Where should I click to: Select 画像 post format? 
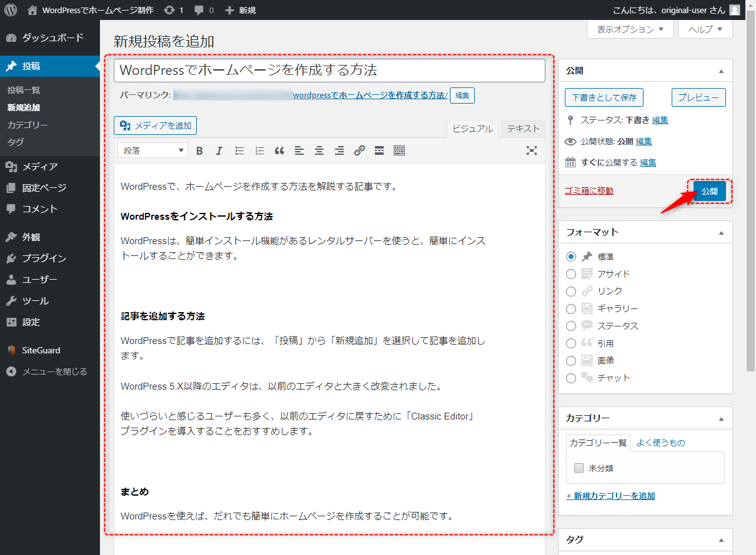coord(570,360)
